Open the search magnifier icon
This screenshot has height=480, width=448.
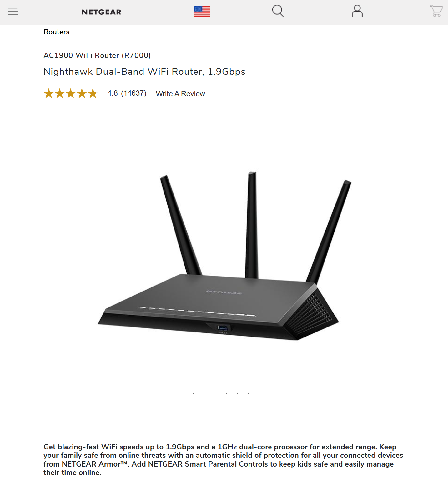(278, 11)
